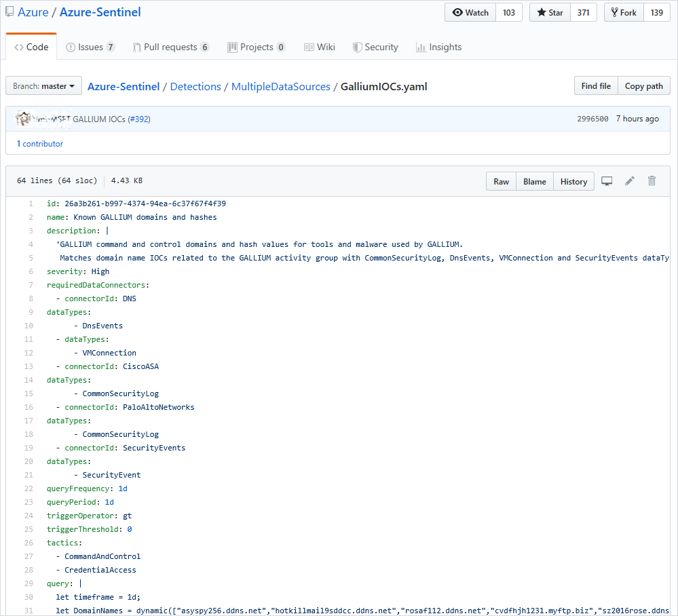Screen dimensions: 678x616
Task: Click the trash delete file icon
Action: (652, 181)
